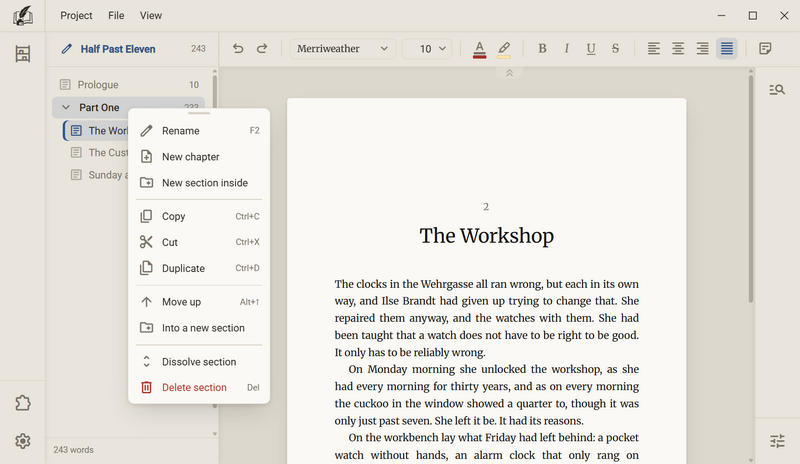This screenshot has height=464, width=800.
Task: Open the Merriweather font dropdown
Action: click(x=342, y=48)
